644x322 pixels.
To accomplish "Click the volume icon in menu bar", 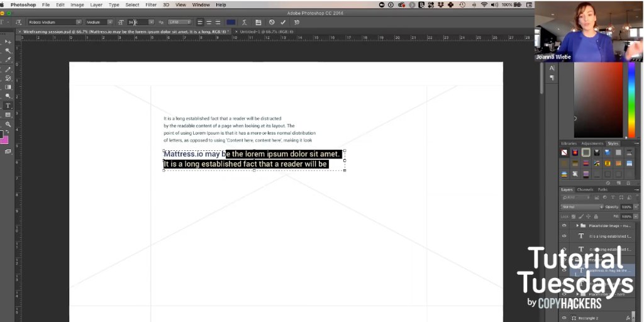I will [494, 5].
